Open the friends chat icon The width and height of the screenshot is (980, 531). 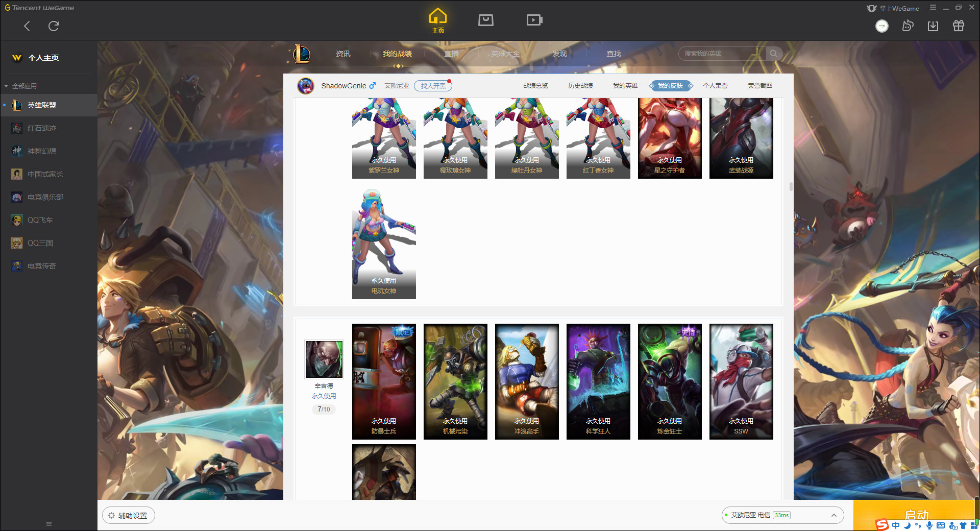(908, 26)
